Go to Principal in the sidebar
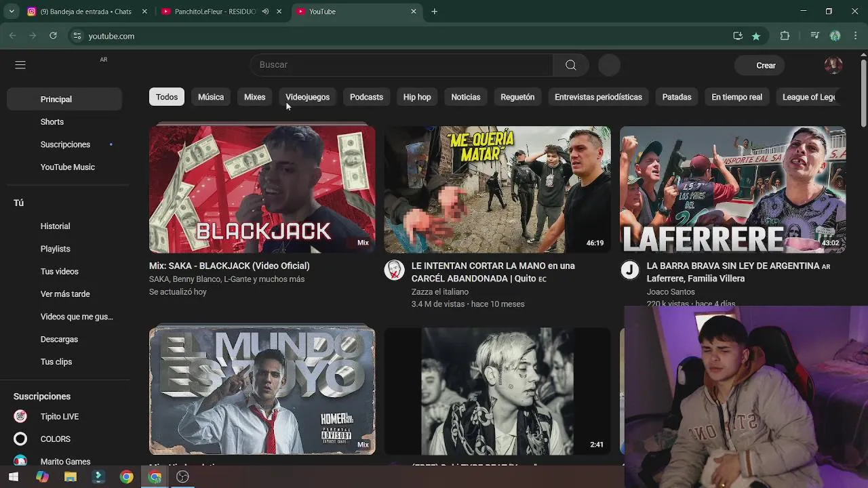868x488 pixels. tap(64, 99)
